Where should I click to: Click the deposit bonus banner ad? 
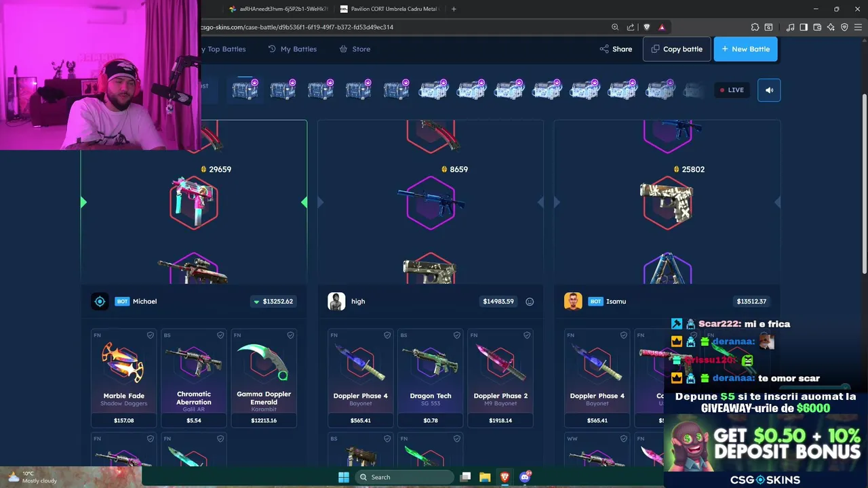766,439
